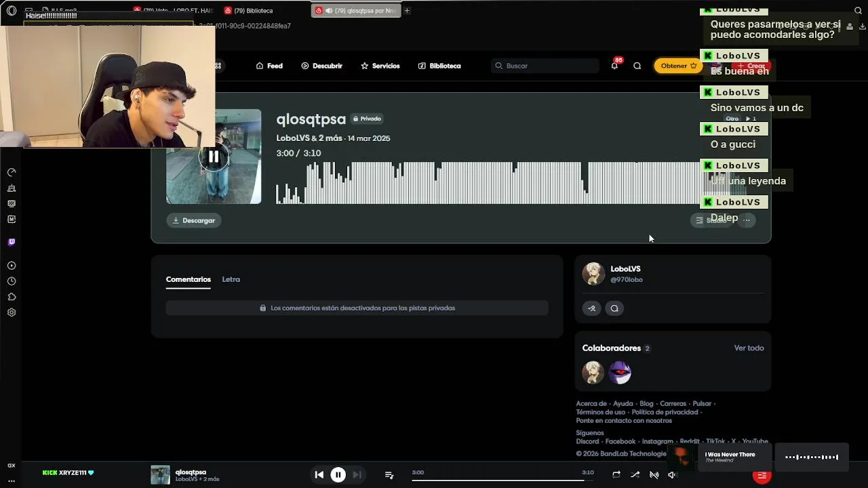Open the Discord footer link
The image size is (868, 488).
pyautogui.click(x=587, y=441)
